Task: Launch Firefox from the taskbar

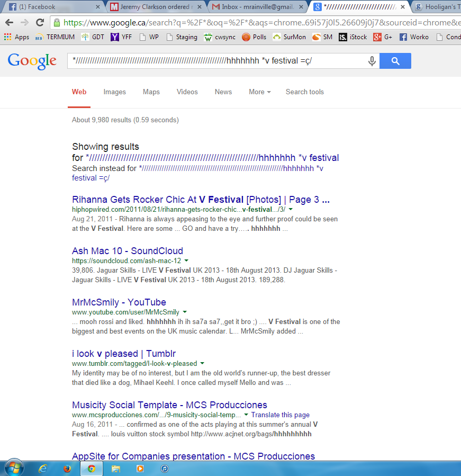Action: click(67, 469)
